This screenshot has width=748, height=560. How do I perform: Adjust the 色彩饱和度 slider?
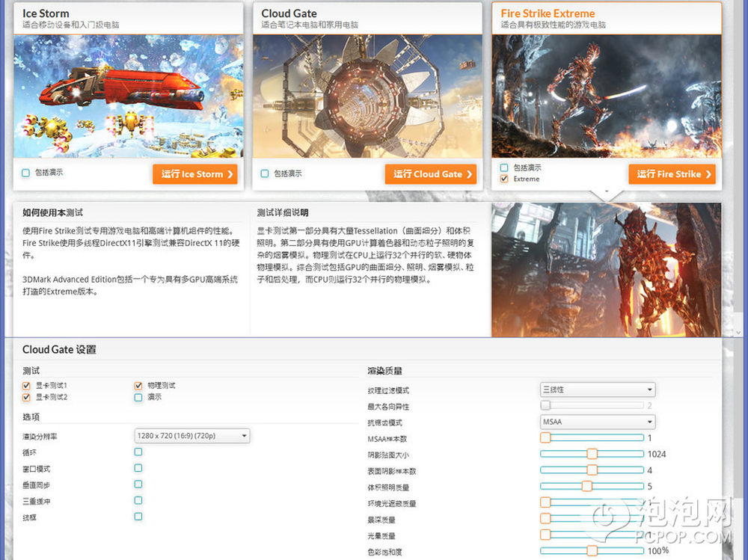(x=592, y=551)
